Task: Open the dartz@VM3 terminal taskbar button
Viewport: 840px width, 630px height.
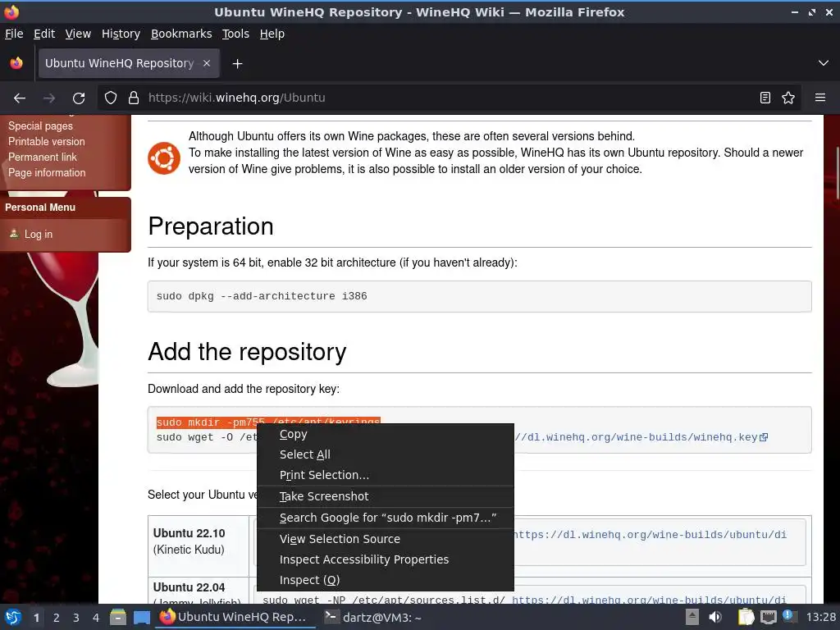Action: click(373, 618)
